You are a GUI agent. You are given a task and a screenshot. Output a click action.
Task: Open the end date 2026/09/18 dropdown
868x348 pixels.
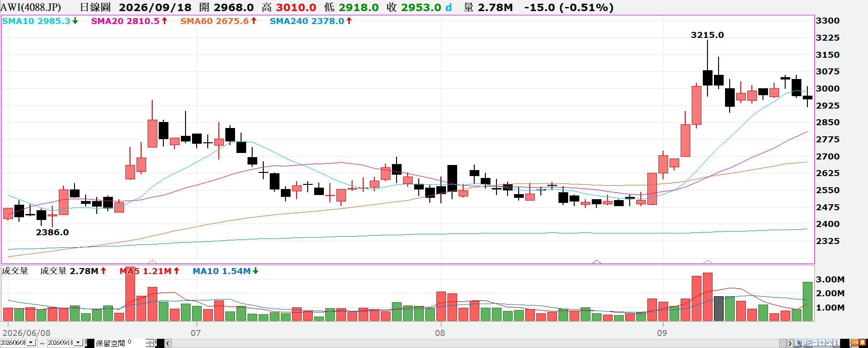pos(78,342)
